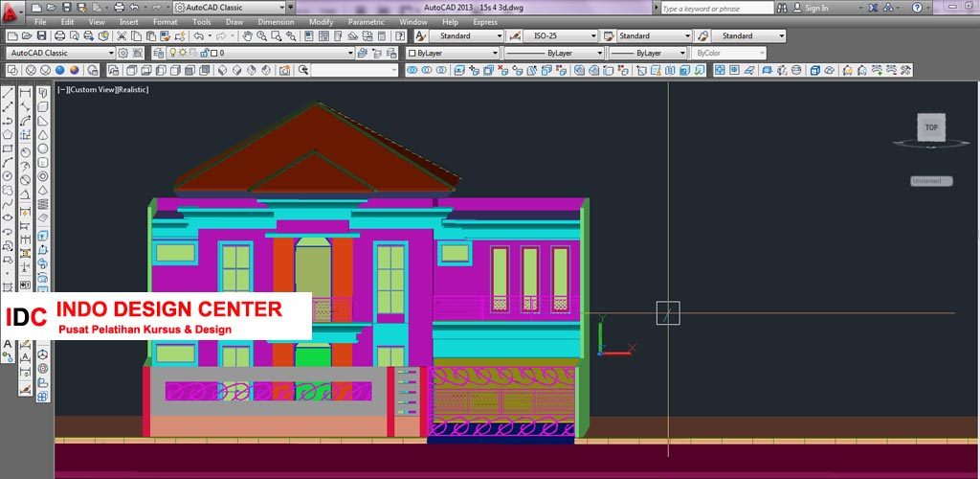Open Help question mark in Standard toolbar

[399, 36]
